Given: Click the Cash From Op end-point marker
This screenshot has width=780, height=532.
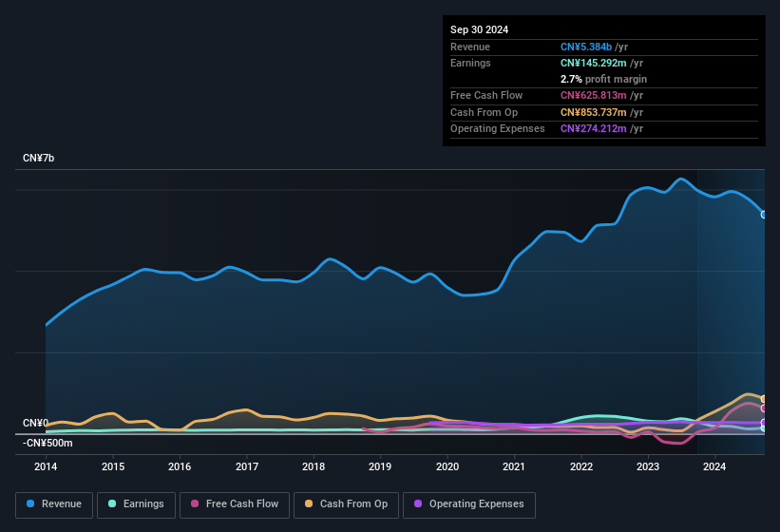Looking at the screenshot, I should 764,399.
